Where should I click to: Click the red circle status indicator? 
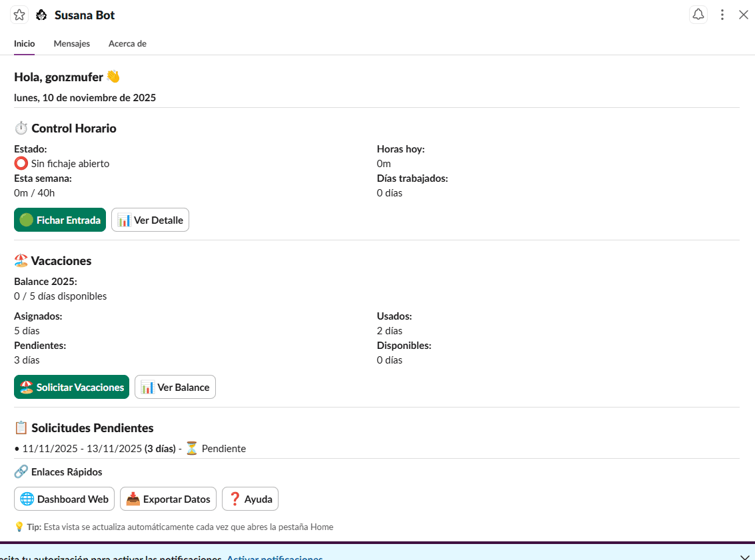(x=20, y=163)
